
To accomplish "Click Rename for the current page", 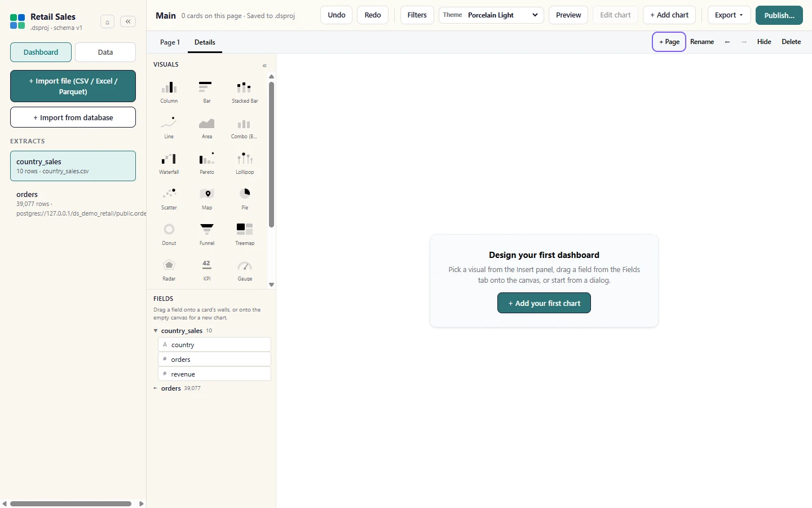I will tap(702, 42).
